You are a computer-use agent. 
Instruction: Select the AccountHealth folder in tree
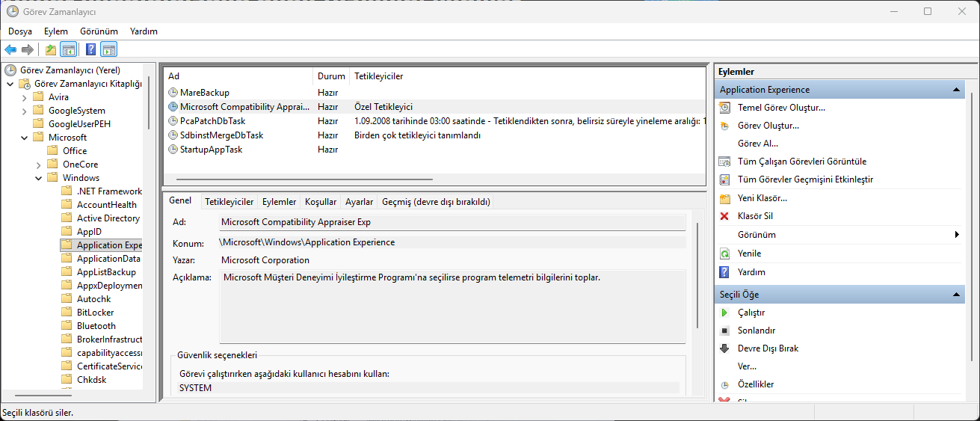[x=107, y=205]
